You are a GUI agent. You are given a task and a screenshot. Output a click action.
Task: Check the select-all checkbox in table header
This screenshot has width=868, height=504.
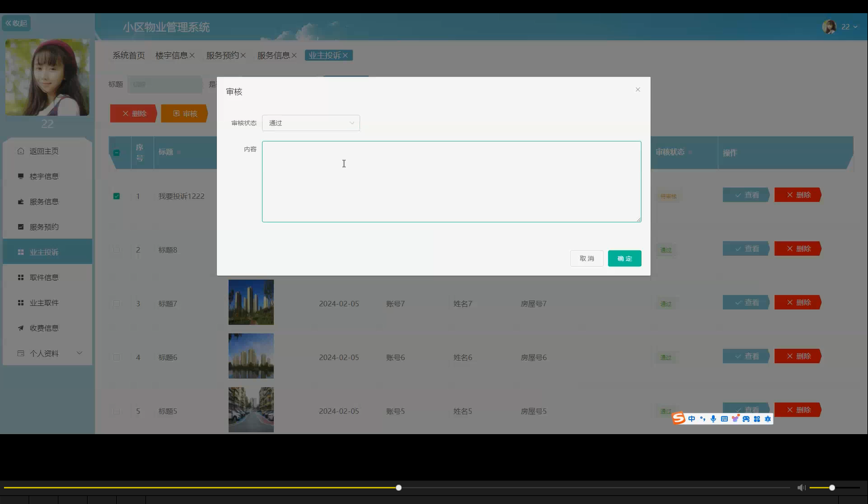(x=117, y=153)
